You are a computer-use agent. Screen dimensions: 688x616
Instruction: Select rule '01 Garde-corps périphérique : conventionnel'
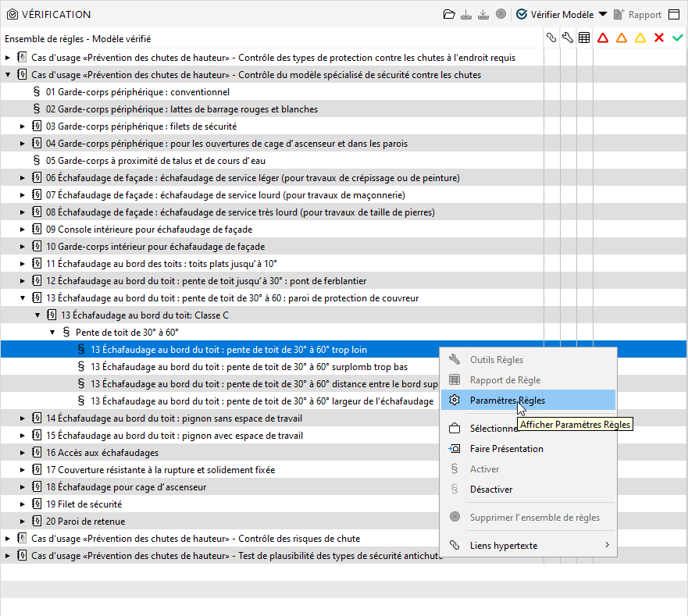[137, 92]
